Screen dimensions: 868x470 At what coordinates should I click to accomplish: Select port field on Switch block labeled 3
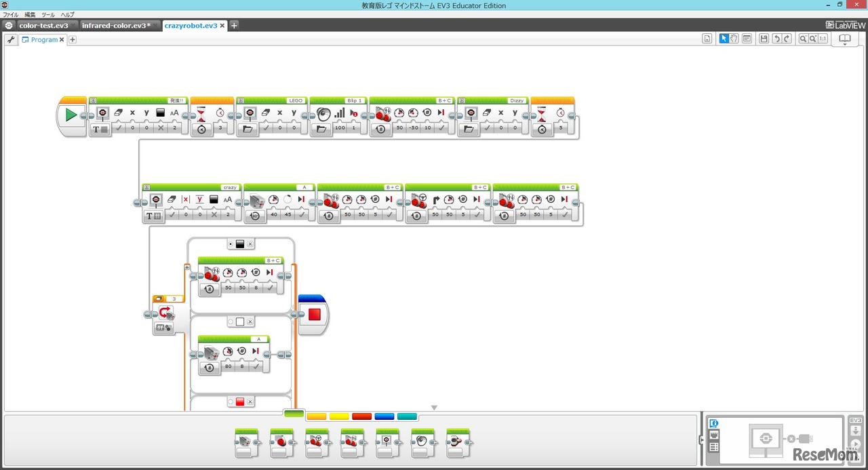point(174,298)
